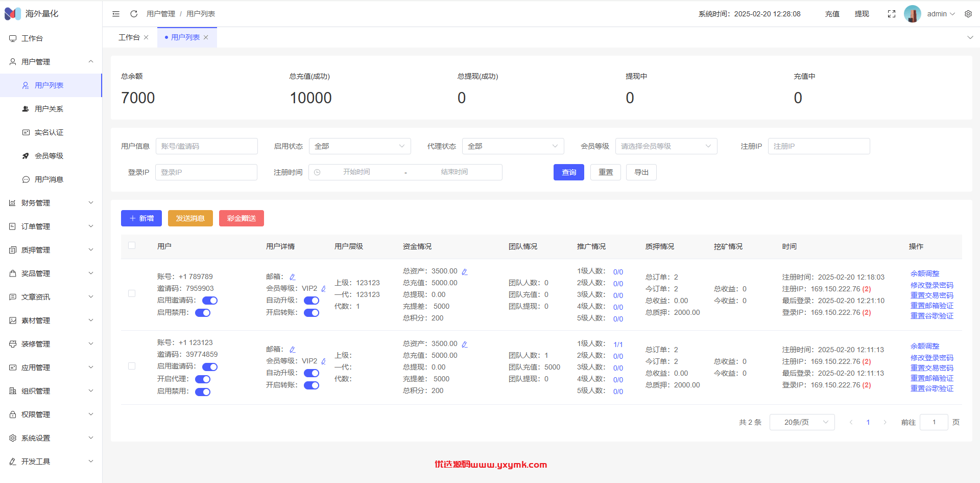
Task: Open 用户关系 in sidebar
Action: coord(51,109)
